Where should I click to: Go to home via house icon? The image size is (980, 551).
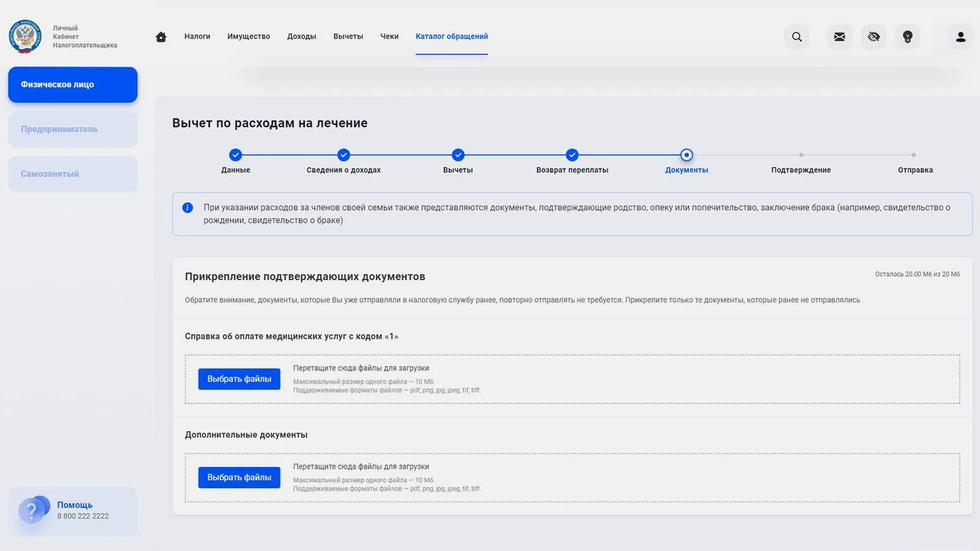161,37
